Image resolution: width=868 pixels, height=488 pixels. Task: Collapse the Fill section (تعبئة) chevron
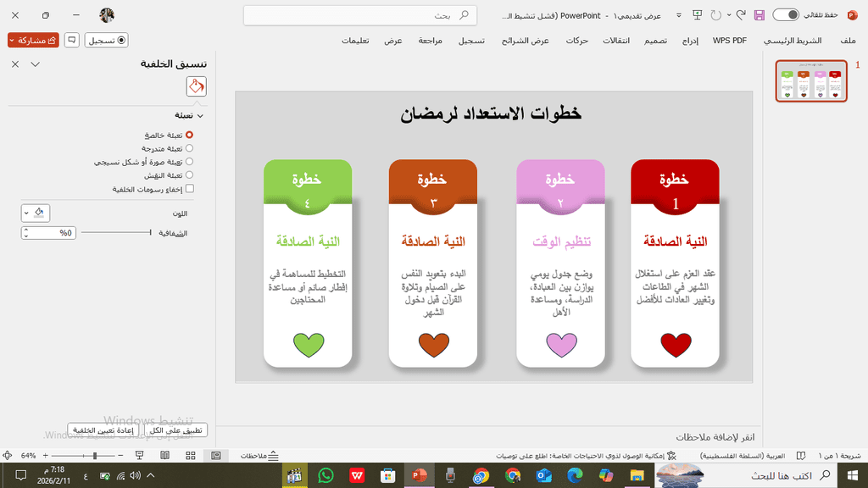click(x=200, y=115)
